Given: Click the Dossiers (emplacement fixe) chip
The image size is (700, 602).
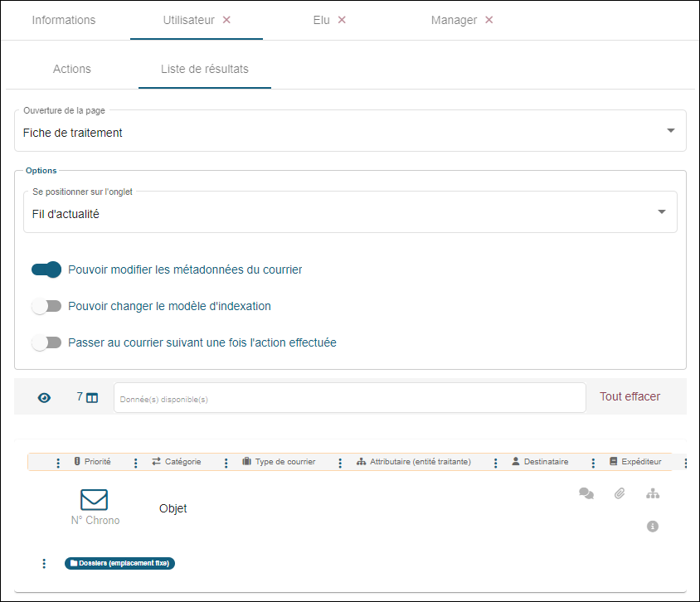Looking at the screenshot, I should click(x=120, y=564).
